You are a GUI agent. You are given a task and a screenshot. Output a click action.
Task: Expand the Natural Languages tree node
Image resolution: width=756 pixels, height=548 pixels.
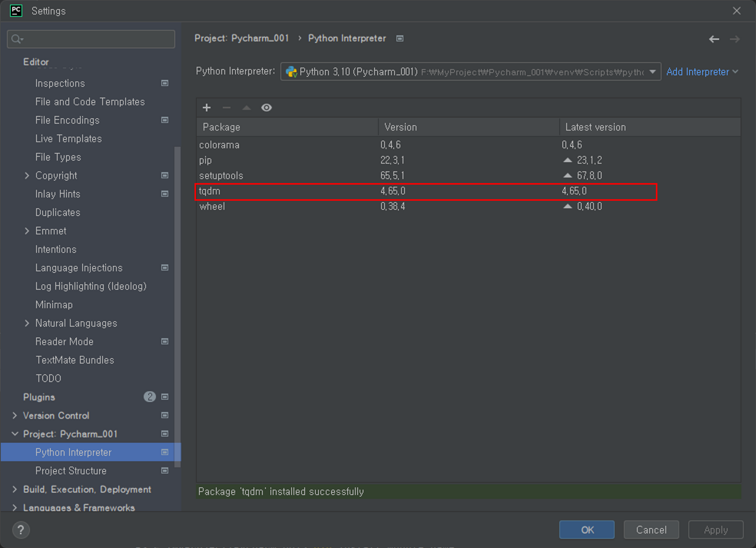(x=27, y=323)
